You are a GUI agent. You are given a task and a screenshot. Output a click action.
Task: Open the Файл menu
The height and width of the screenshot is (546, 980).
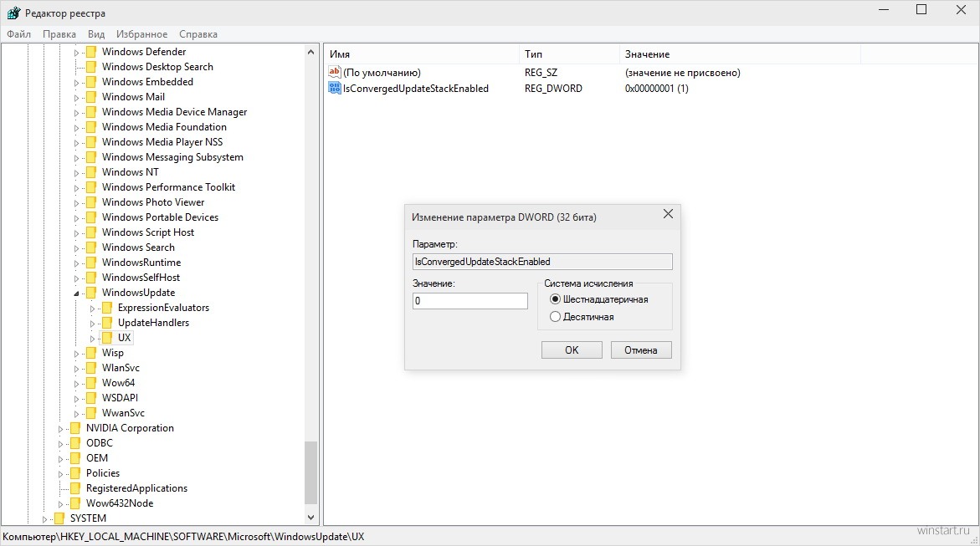[18, 34]
